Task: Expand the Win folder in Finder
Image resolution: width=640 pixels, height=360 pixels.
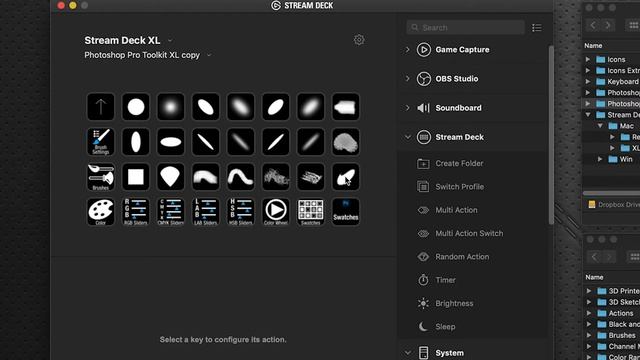Action: click(x=600, y=159)
